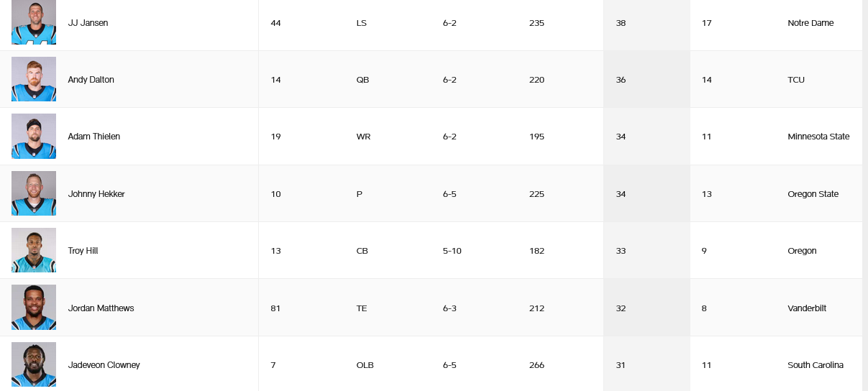Open JJ Jansen's headshot photo
Viewport: 868px width, 391px height.
click(x=34, y=22)
